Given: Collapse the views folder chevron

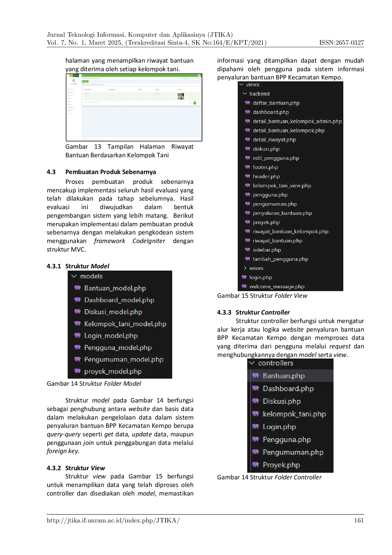Looking at the screenshot, I should click(x=242, y=84).
